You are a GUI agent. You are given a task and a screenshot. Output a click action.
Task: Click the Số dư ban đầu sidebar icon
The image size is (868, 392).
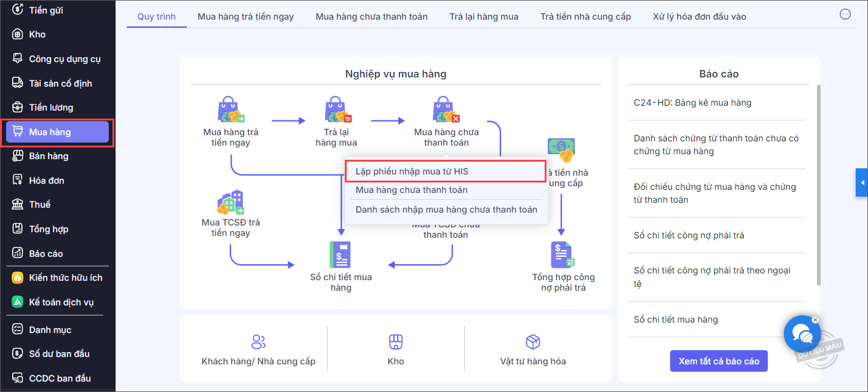18,353
